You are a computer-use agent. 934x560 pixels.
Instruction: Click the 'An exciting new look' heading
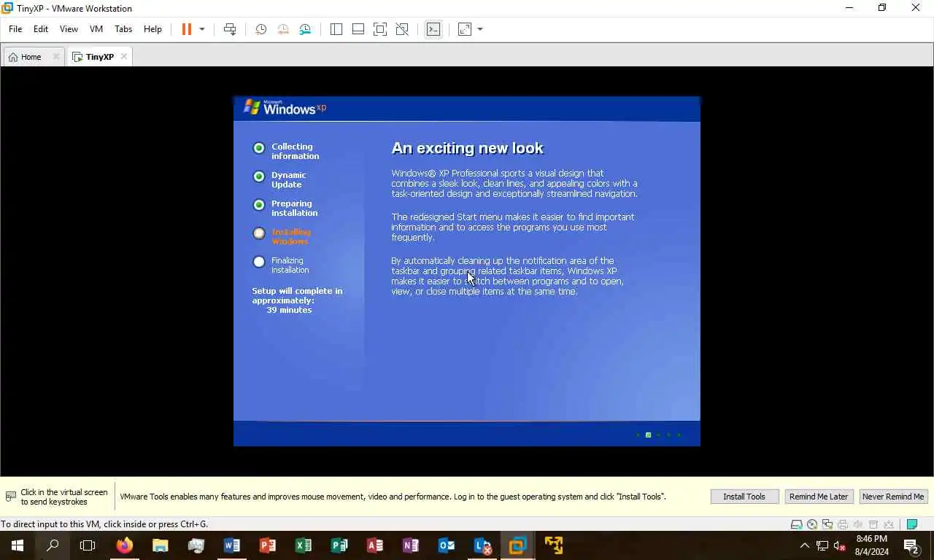tap(468, 148)
